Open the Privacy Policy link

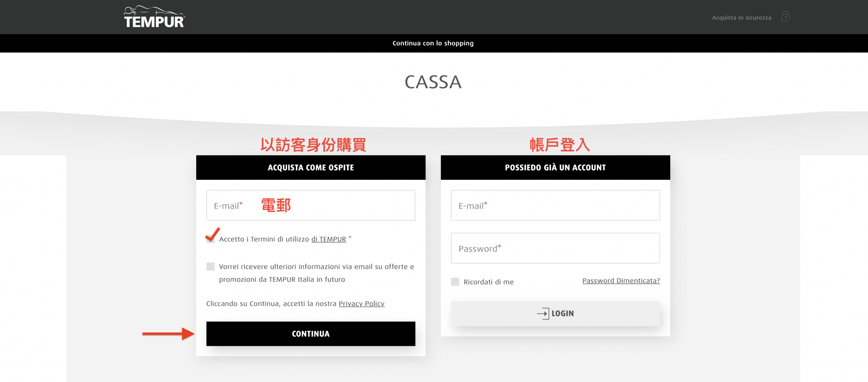point(362,304)
